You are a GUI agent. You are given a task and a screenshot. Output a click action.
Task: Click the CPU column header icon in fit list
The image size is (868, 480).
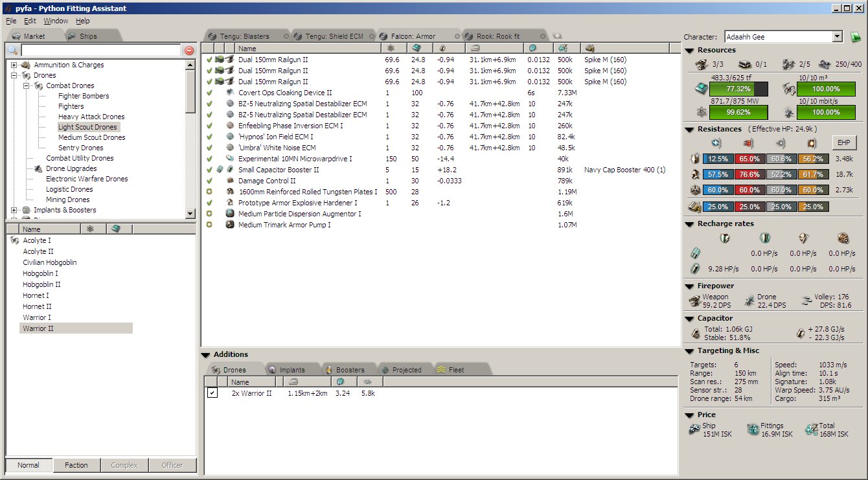coord(417,48)
